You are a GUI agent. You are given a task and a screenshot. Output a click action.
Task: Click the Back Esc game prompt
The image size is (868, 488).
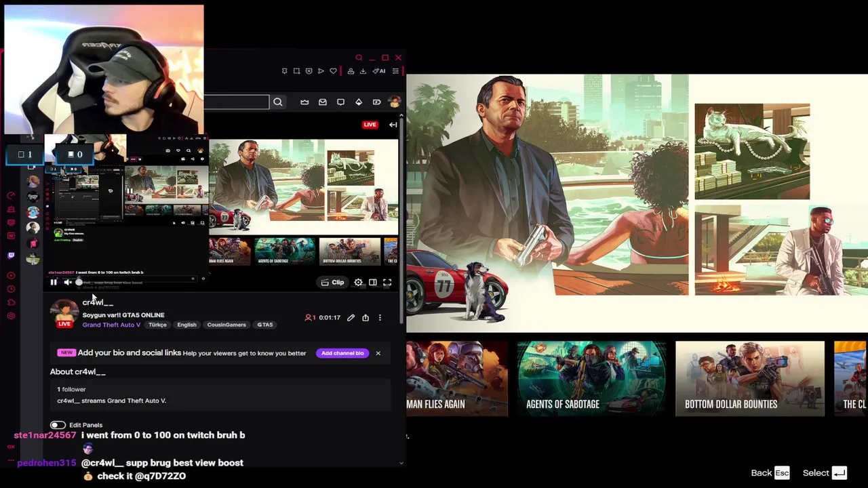770,473
